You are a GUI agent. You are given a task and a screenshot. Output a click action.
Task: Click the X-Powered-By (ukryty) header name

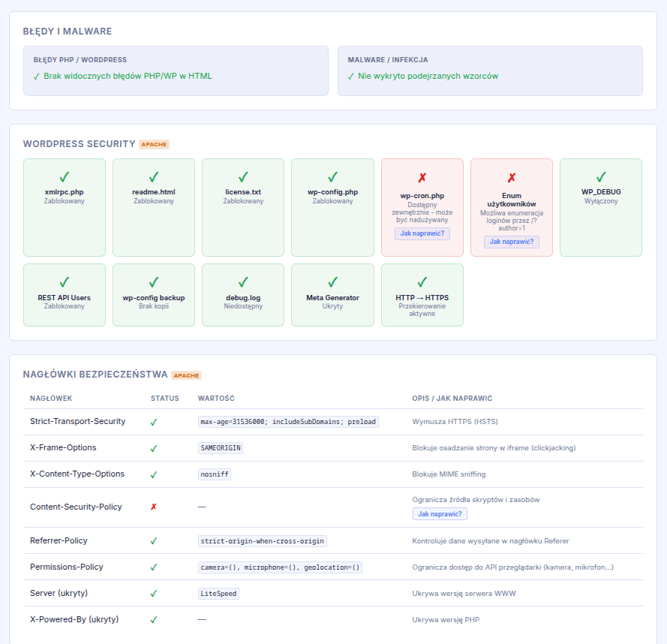coord(74,619)
